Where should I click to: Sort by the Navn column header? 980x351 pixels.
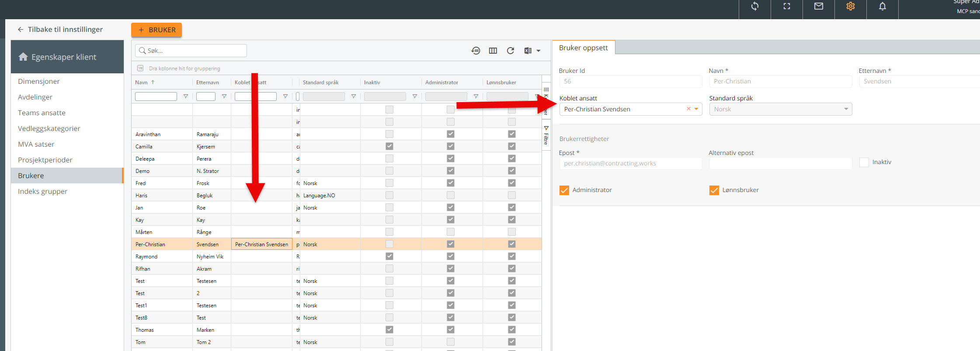142,82
